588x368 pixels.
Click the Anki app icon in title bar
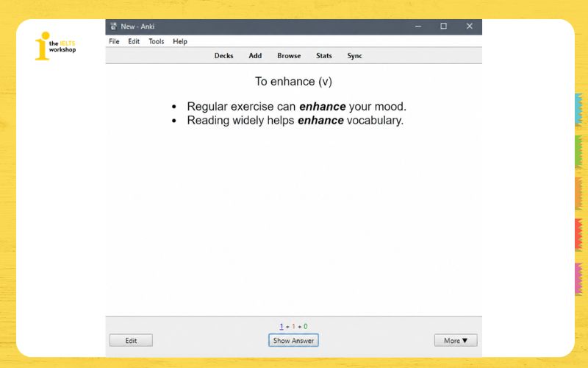click(113, 26)
